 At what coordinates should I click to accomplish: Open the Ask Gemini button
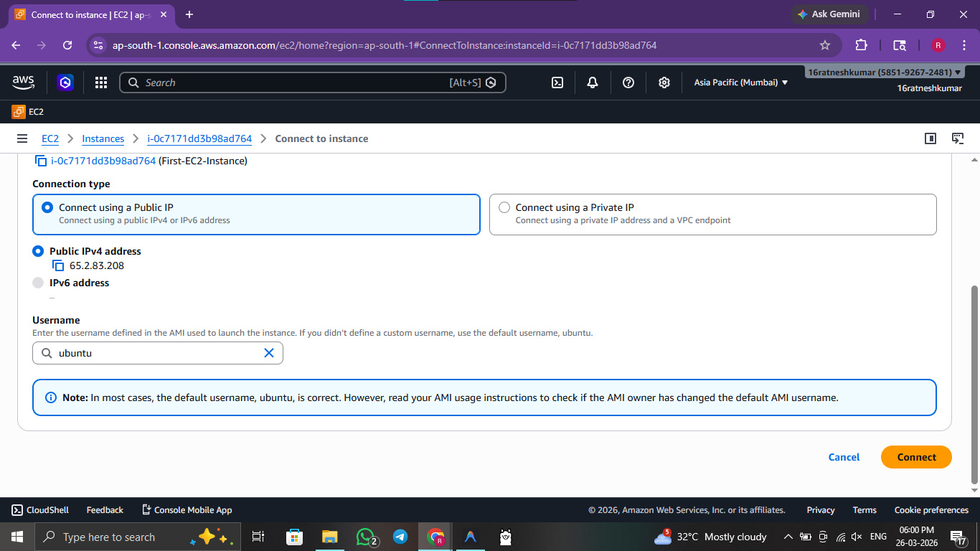tap(830, 14)
